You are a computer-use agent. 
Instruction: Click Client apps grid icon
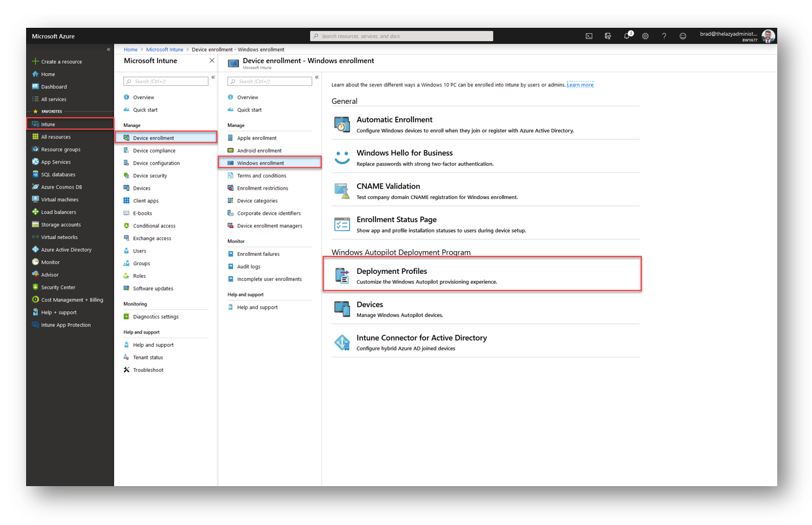pos(126,201)
